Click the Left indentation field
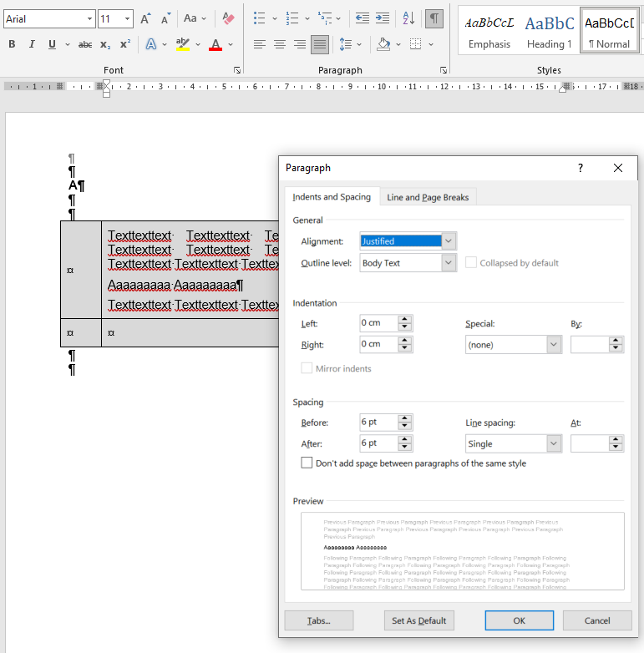 pyautogui.click(x=378, y=323)
